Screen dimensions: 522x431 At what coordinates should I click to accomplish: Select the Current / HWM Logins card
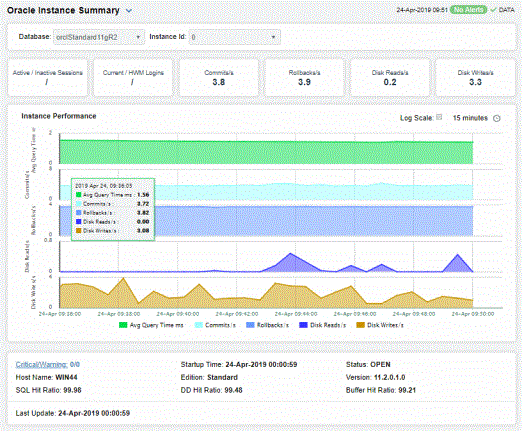(133, 78)
